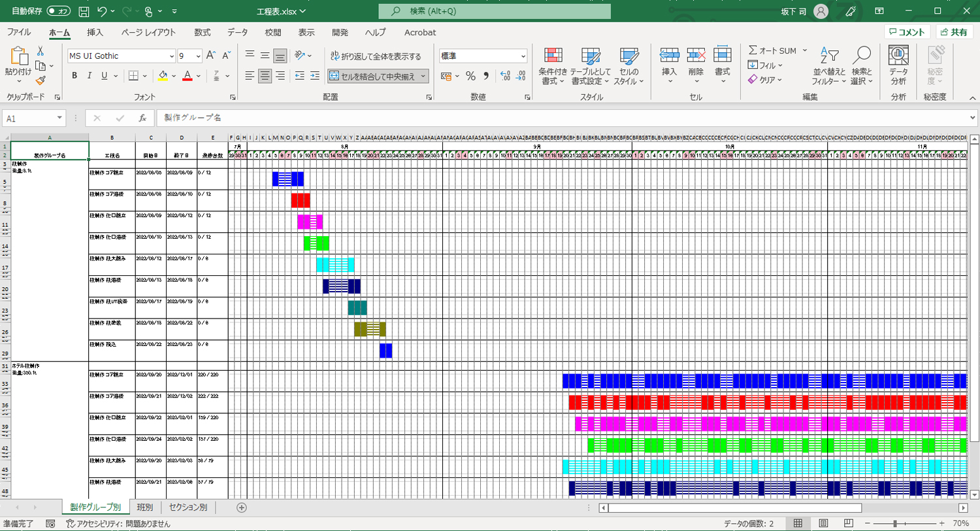Open the font name dropdown

172,56
